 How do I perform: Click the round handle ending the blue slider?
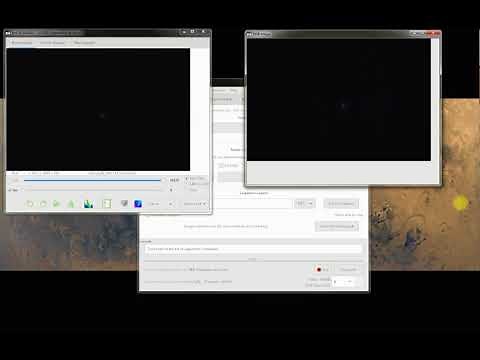tap(162, 180)
